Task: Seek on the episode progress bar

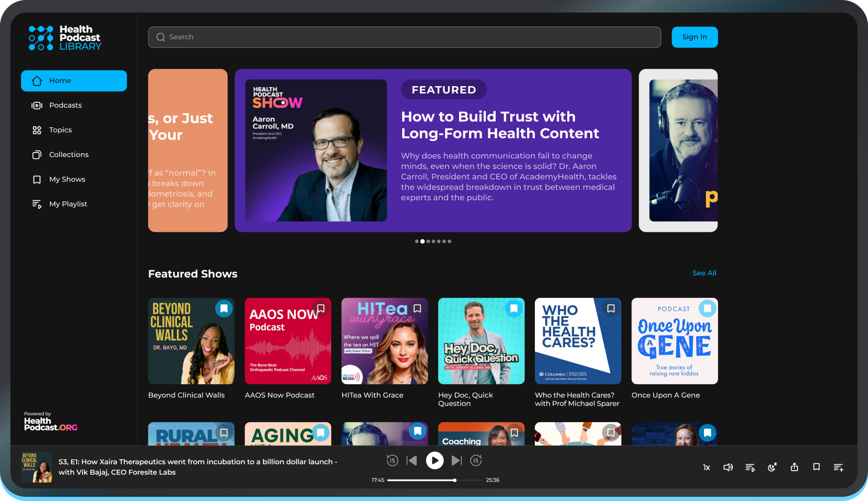Action: (x=435, y=480)
